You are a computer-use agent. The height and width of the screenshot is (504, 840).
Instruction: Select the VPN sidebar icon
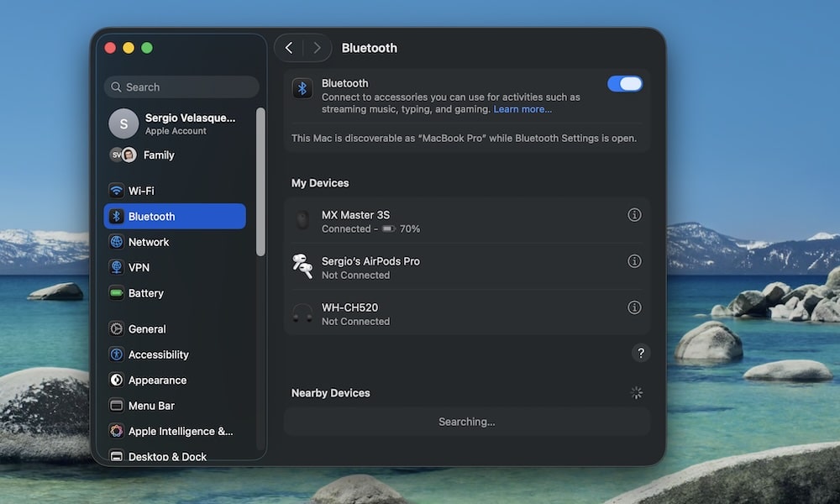pos(117,267)
